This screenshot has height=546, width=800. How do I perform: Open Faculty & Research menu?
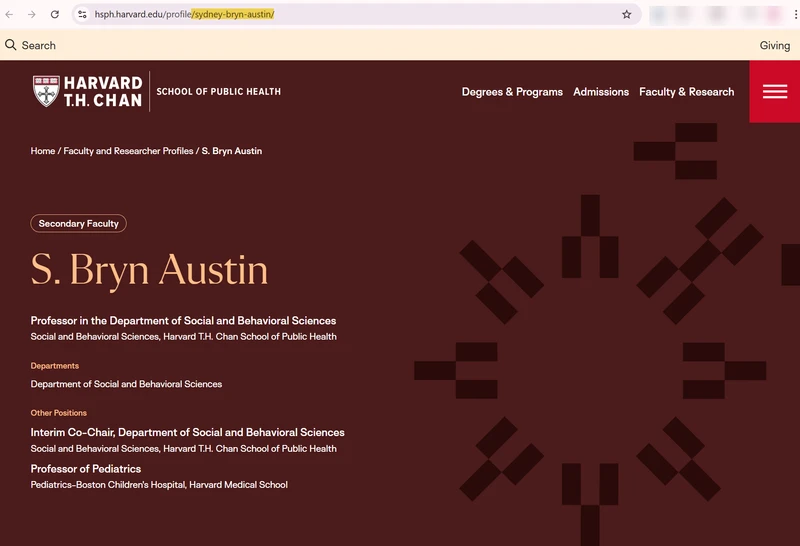tap(687, 92)
